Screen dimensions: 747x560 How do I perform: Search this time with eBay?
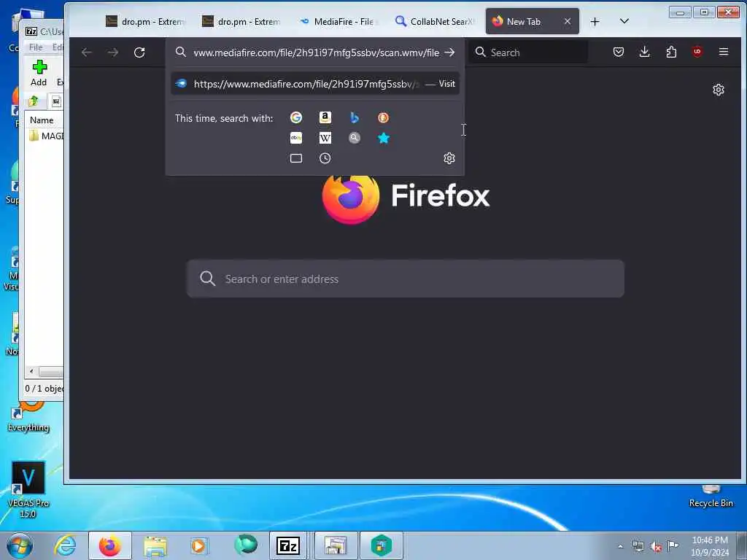coord(296,138)
